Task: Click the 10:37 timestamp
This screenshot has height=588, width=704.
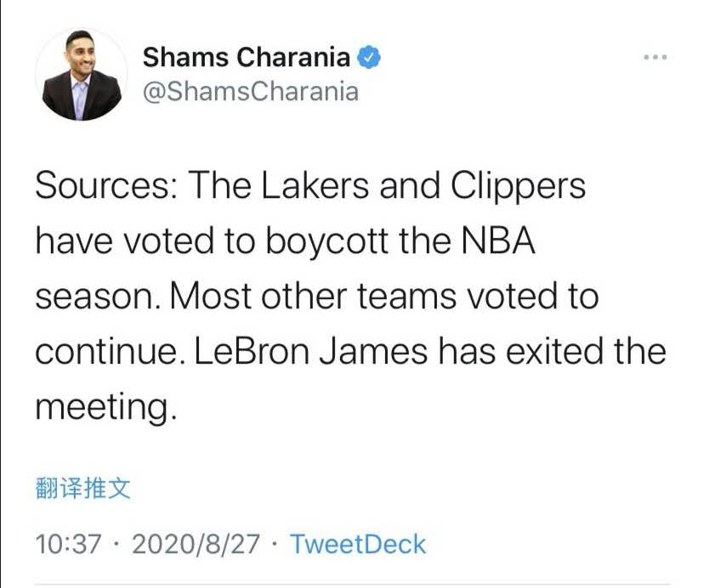Action: click(x=68, y=544)
